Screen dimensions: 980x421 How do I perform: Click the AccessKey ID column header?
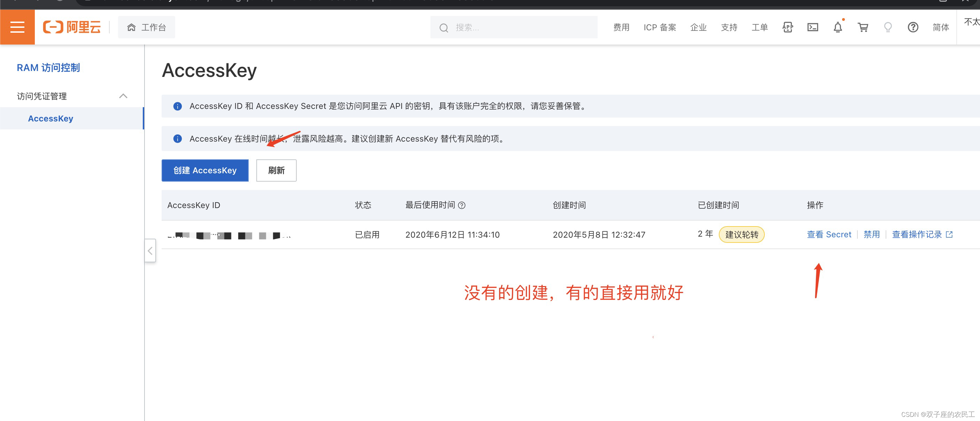[x=194, y=205]
